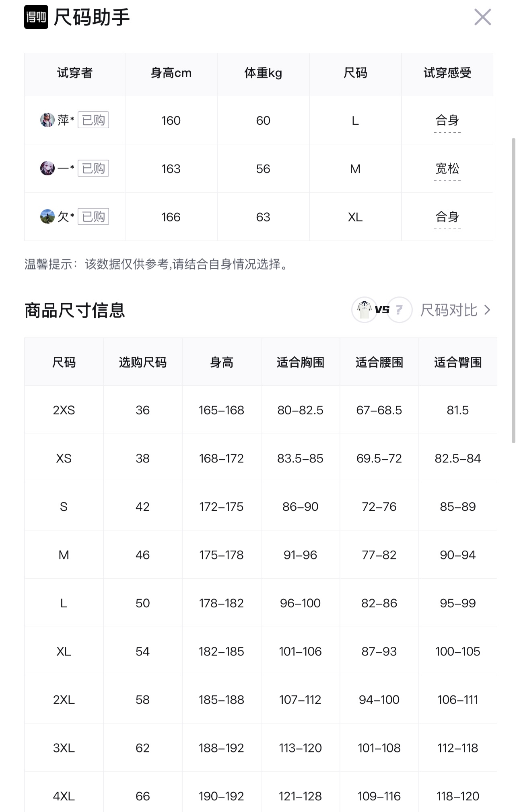Close the size assistant panel

point(482,17)
